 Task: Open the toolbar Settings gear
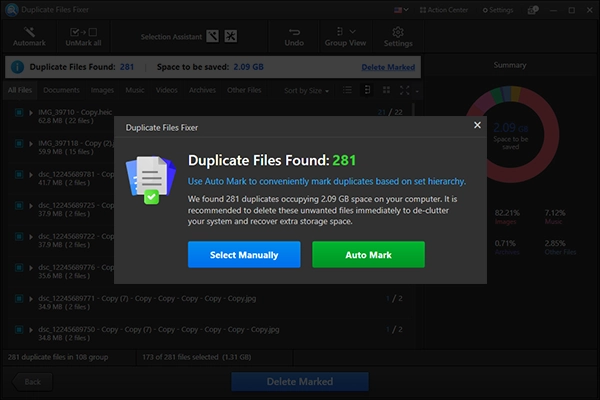pyautogui.click(x=398, y=37)
